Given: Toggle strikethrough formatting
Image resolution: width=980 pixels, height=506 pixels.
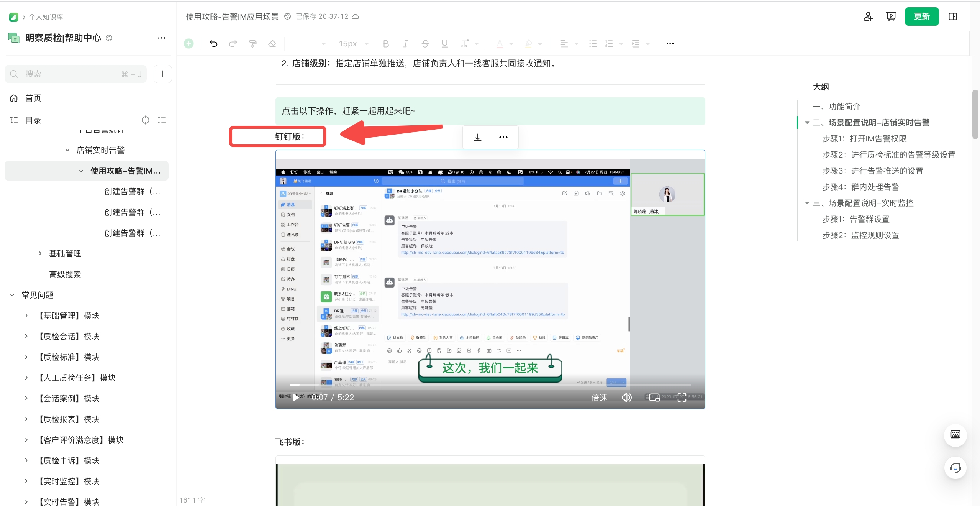Looking at the screenshot, I should pyautogui.click(x=425, y=44).
